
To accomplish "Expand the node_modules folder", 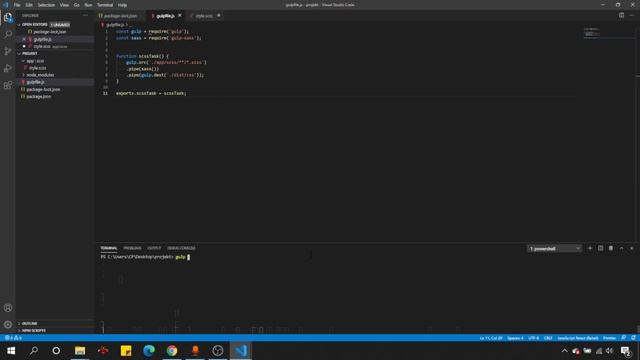I will [23, 75].
